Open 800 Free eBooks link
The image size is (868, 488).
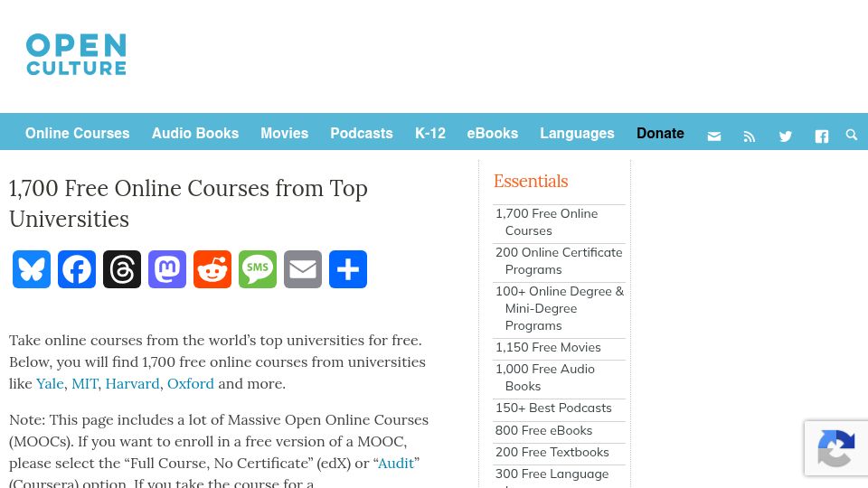coord(543,430)
